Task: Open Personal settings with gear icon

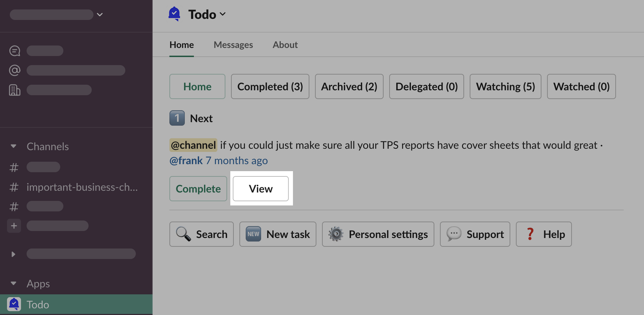Action: coord(378,234)
